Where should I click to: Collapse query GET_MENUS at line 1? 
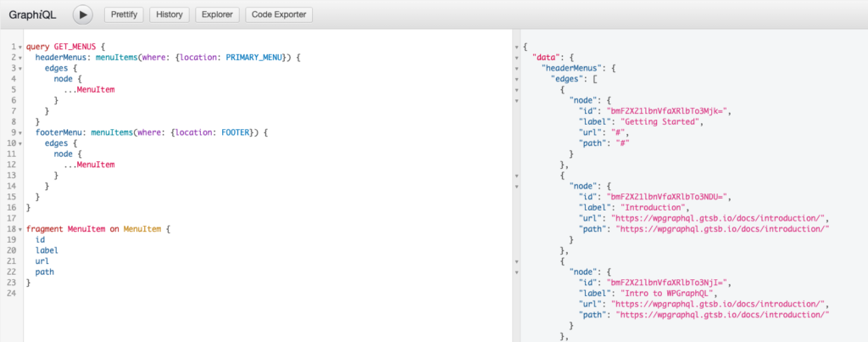click(x=20, y=46)
